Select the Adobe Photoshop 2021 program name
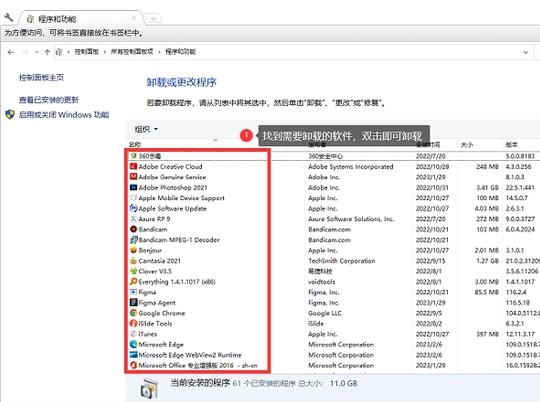540x402 pixels. [173, 188]
